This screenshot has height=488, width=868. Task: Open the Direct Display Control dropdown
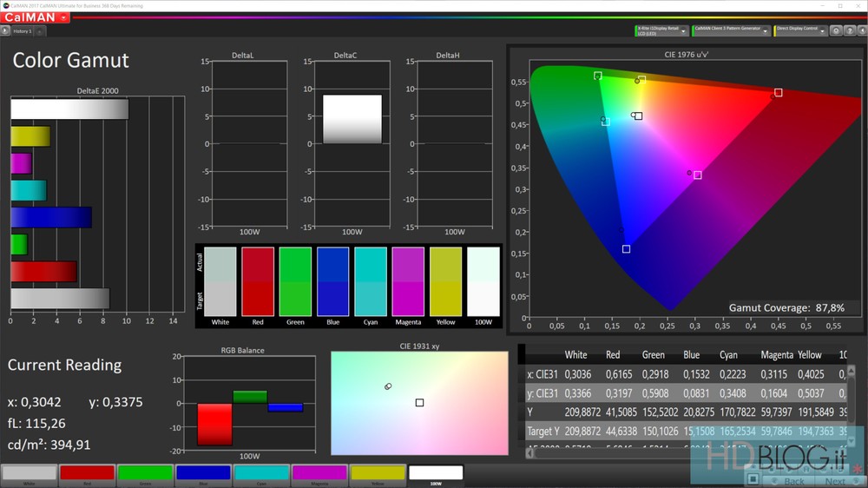click(x=821, y=30)
